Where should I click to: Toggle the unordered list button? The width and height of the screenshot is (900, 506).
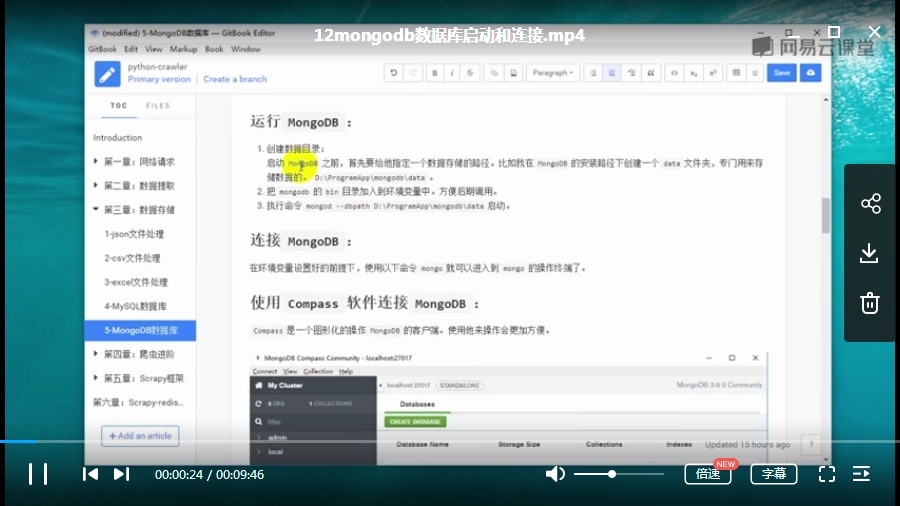593,73
